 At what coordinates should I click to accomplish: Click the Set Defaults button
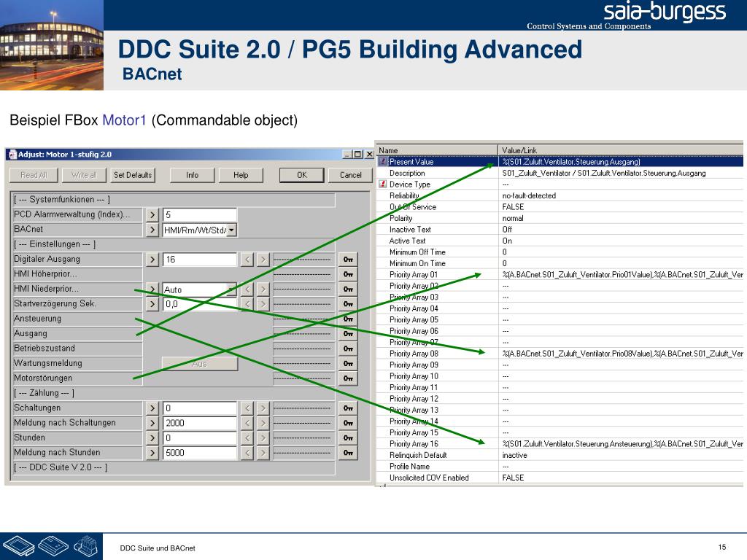click(x=133, y=175)
